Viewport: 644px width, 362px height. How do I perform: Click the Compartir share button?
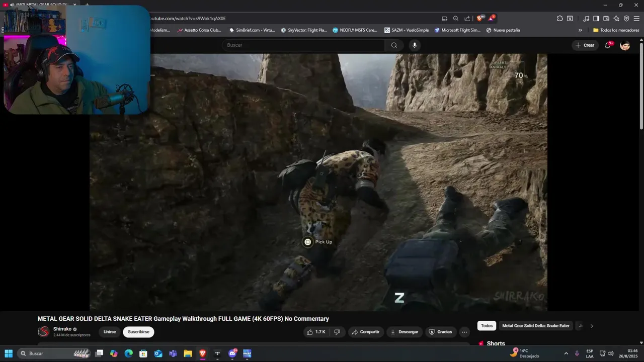365,332
